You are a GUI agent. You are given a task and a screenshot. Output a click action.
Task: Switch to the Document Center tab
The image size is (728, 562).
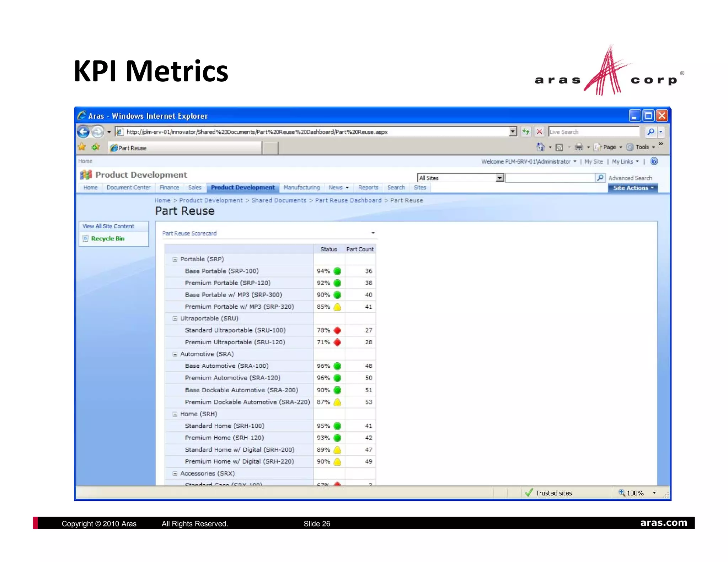tap(128, 188)
